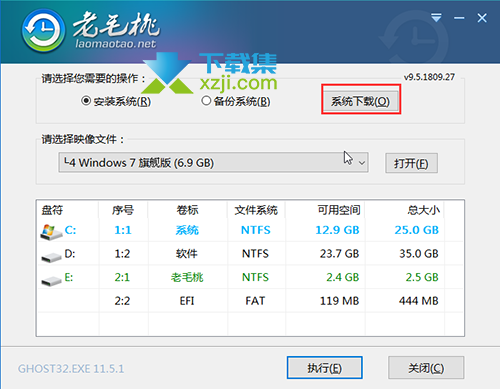Click the 关闭(C) button
Screen dimensions: 500x389
(x=426, y=368)
